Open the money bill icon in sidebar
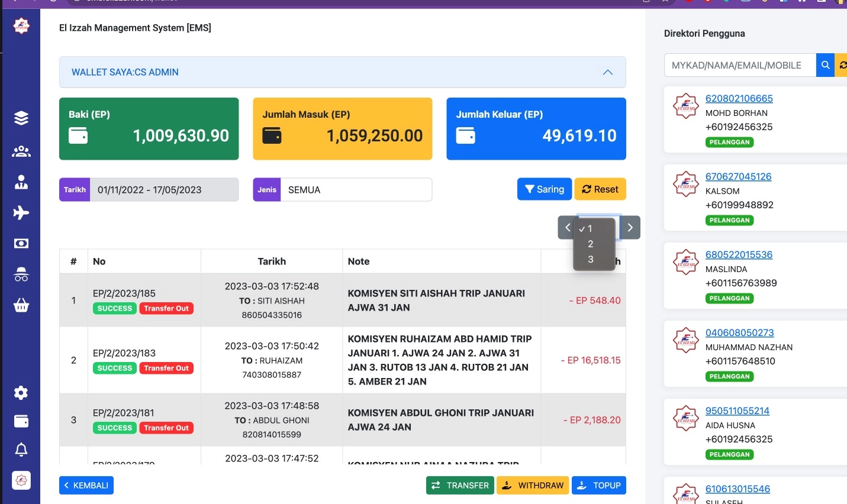This screenshot has height=504, width=847. tap(21, 244)
